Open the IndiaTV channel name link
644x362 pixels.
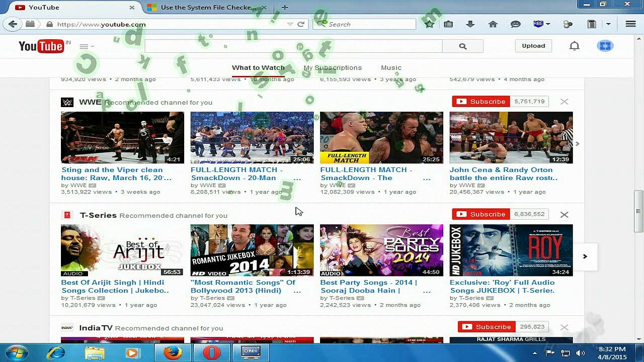click(96, 328)
